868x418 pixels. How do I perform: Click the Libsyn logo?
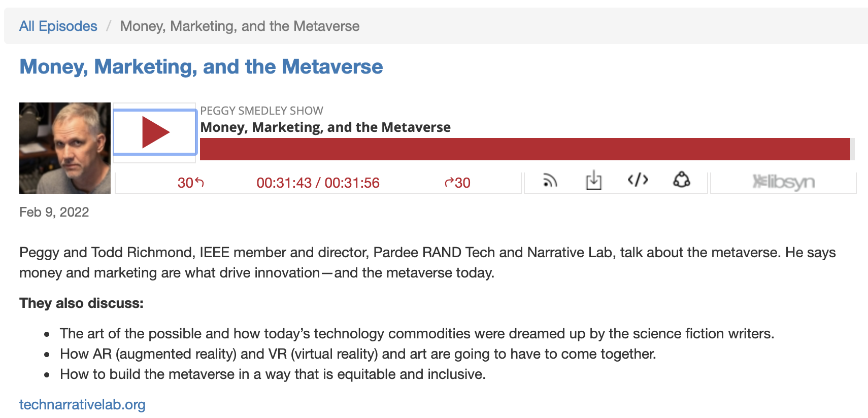coord(783,182)
